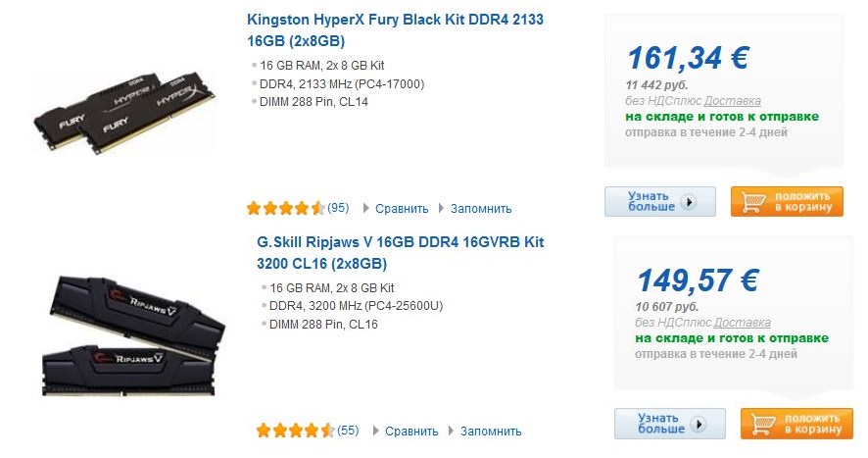Click 'Запомнить' for G.Skill Ripjaws kit
This screenshot has height=458, width=868.
click(491, 432)
